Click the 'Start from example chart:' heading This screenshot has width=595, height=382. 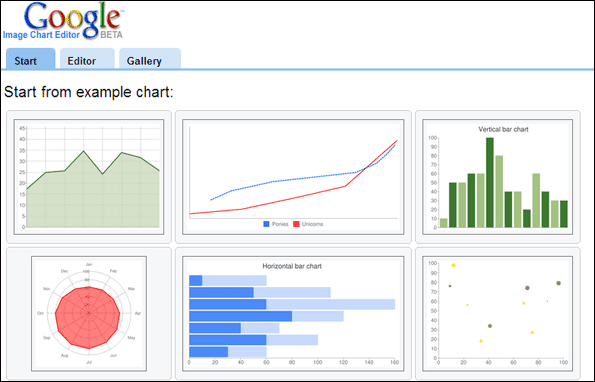pyautogui.click(x=88, y=92)
